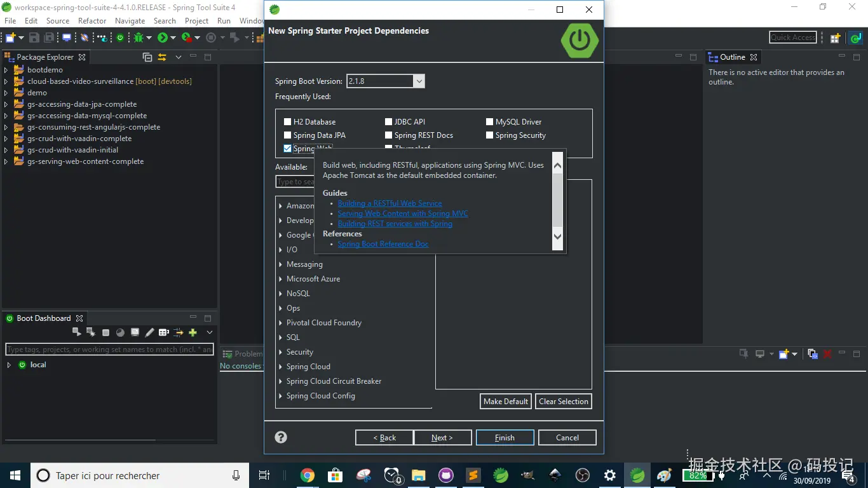Toggle Link with Editor in Package Explorer

pos(162,57)
